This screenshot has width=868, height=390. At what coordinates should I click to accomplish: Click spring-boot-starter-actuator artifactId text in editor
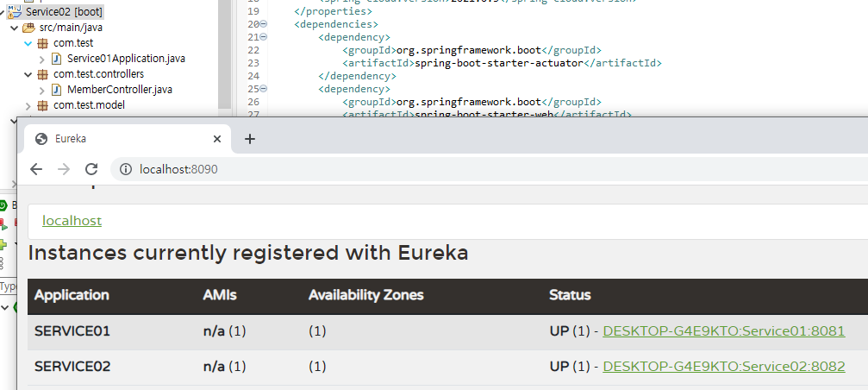pos(499,63)
